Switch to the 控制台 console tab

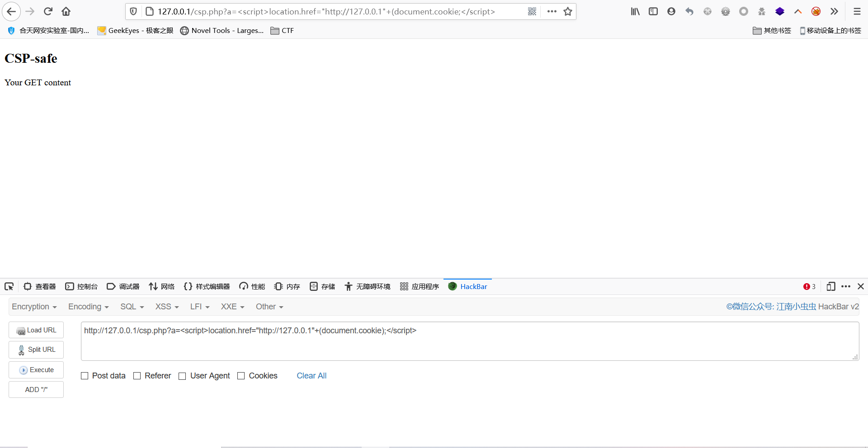point(81,286)
